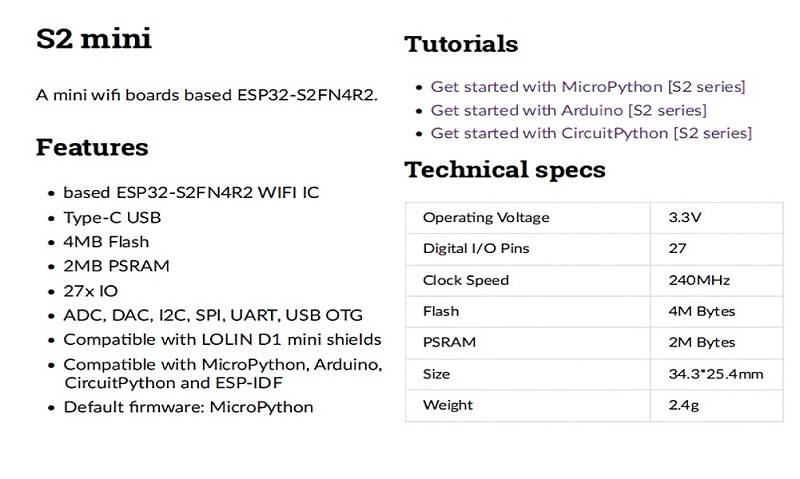Click the 2.4g weight value
Image resolution: width=800 pixels, height=479 pixels.
(x=683, y=405)
